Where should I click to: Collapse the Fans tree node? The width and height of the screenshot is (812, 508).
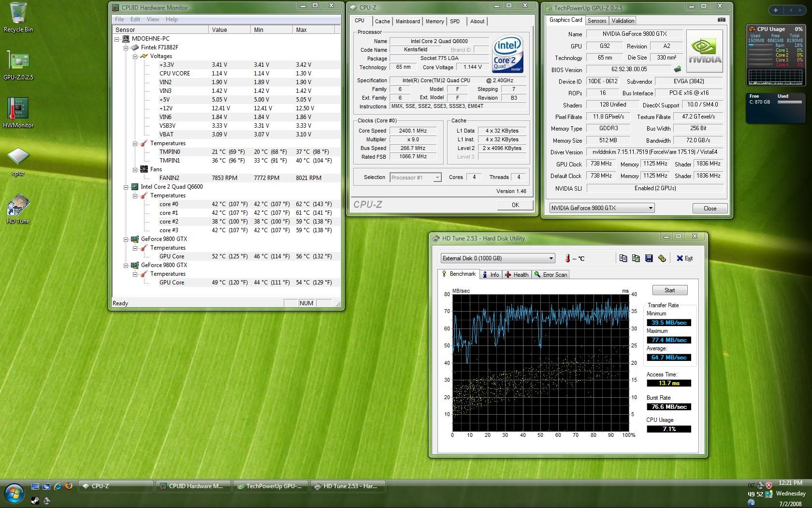point(135,169)
